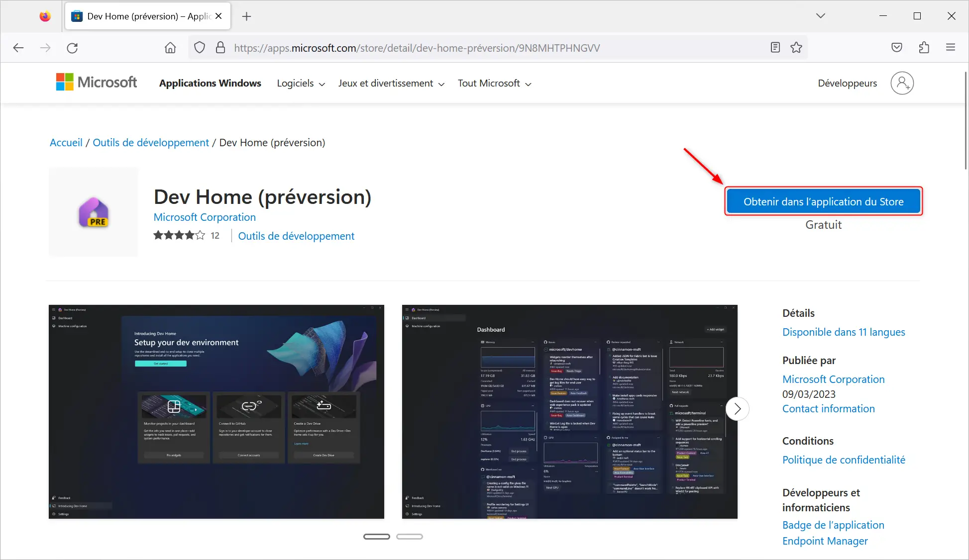Open Contact information link
Screen dimensions: 969x560
pyautogui.click(x=829, y=409)
